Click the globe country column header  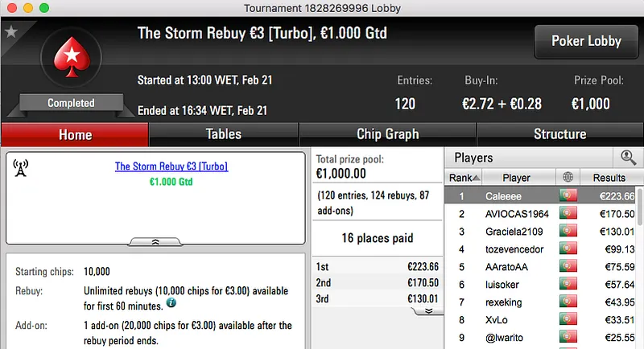click(x=569, y=178)
